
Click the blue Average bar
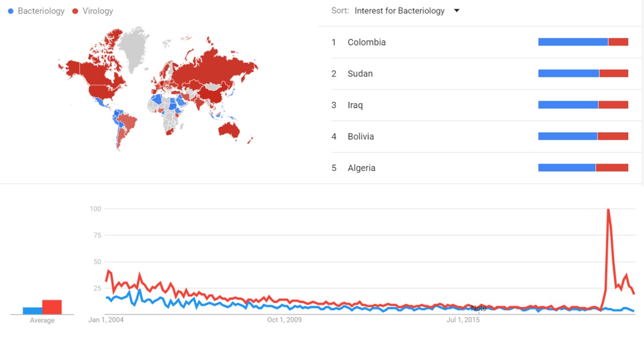(33, 311)
